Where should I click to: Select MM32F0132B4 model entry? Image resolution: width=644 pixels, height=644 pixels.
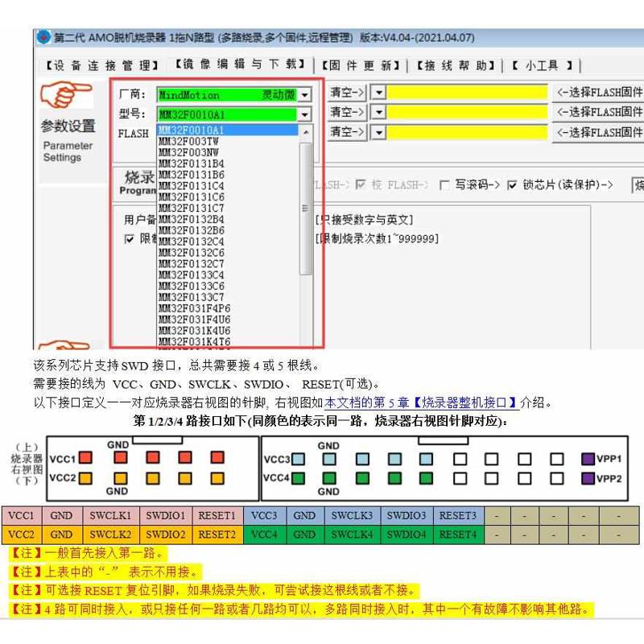coord(228,219)
